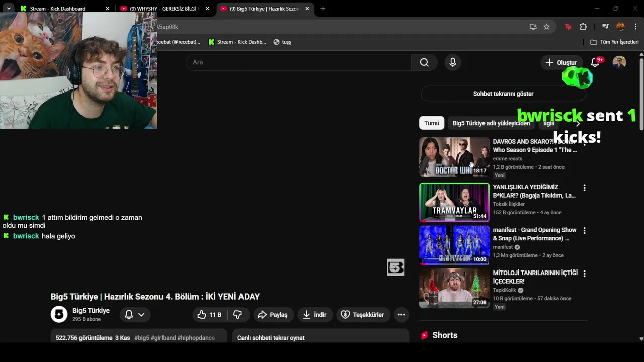Image resolution: width=644 pixels, height=362 pixels.
Task: Click the #big5 hashtag
Action: point(142,338)
